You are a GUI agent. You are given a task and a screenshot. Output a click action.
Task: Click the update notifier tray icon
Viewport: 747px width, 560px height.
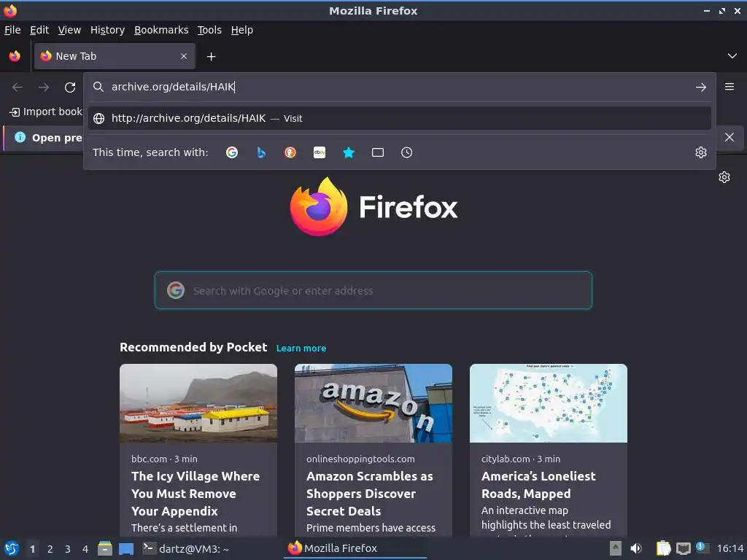(x=703, y=548)
